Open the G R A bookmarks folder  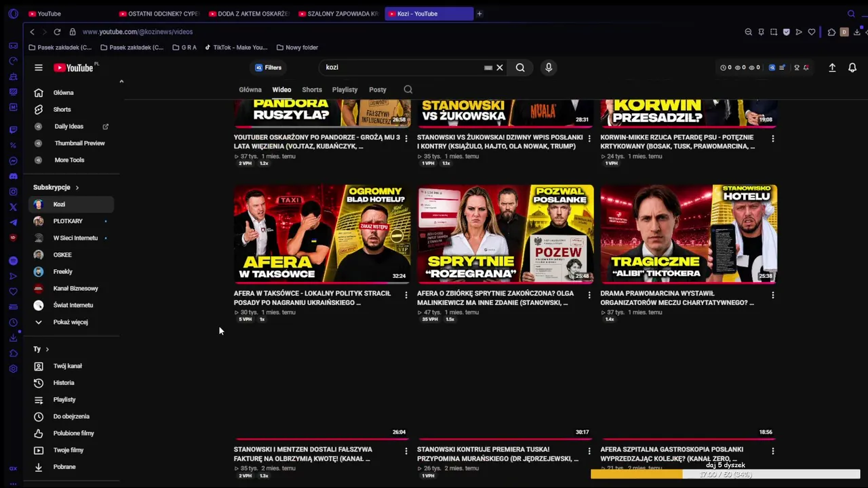click(x=184, y=47)
